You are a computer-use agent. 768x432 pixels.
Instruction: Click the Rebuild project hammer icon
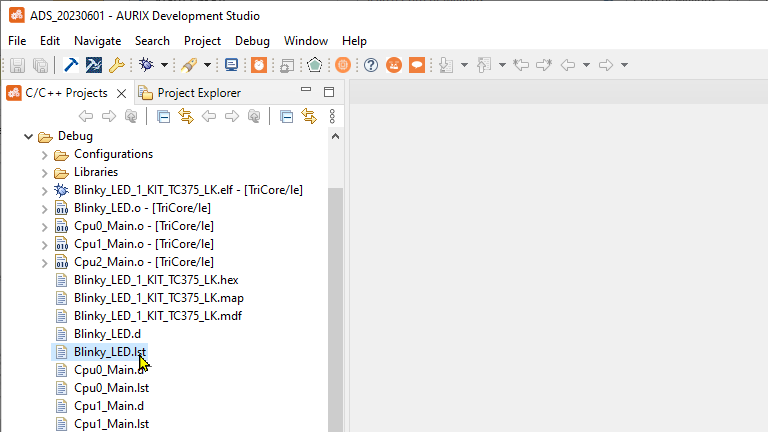(x=94, y=65)
